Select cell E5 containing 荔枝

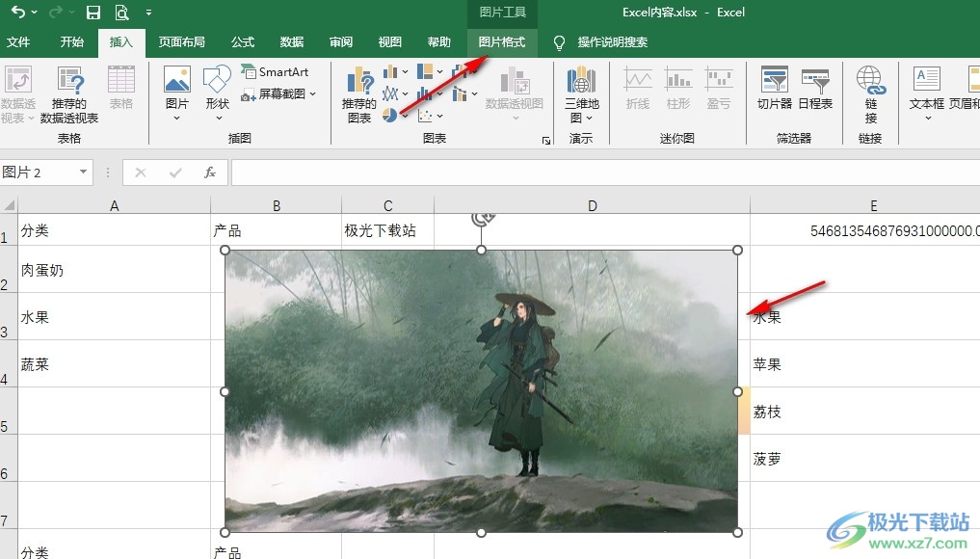click(x=865, y=412)
